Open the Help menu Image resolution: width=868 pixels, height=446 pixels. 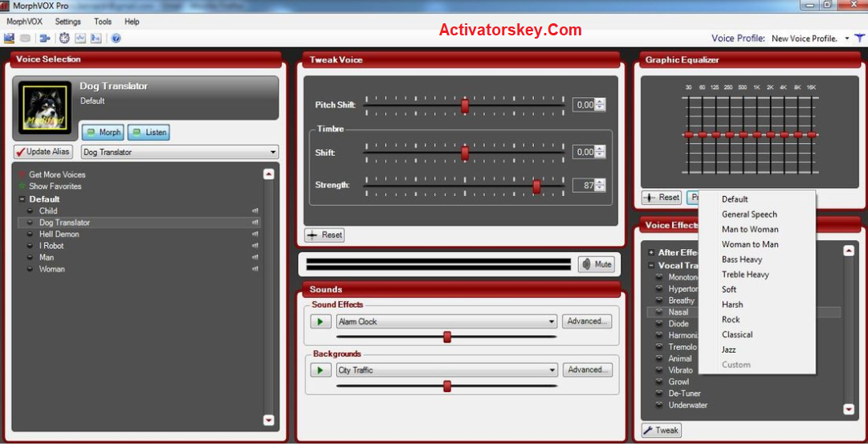pos(132,22)
